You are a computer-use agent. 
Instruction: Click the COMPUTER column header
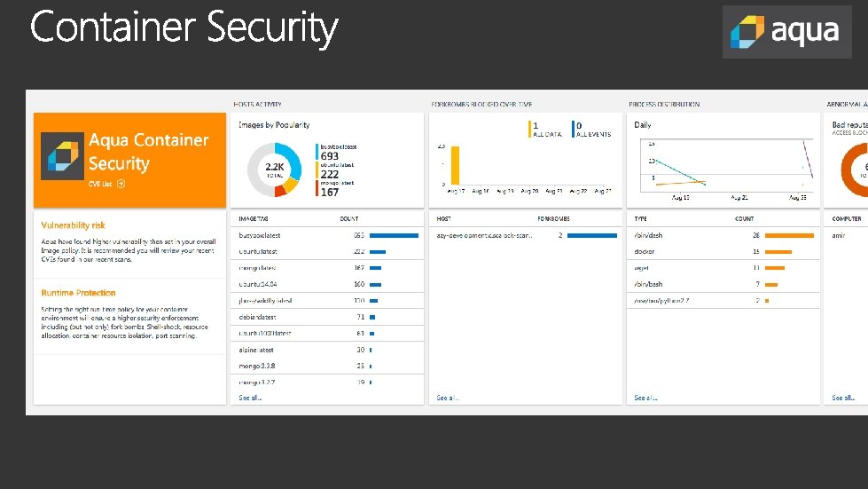[847, 218]
